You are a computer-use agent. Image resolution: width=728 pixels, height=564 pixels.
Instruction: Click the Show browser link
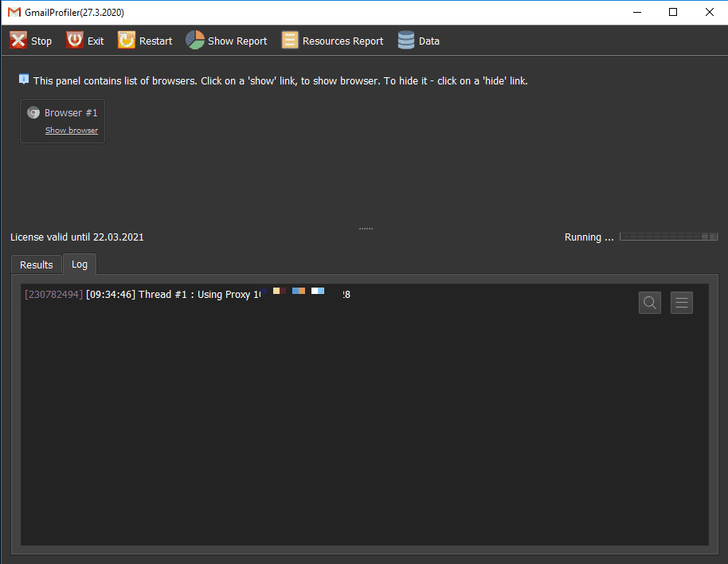click(72, 131)
